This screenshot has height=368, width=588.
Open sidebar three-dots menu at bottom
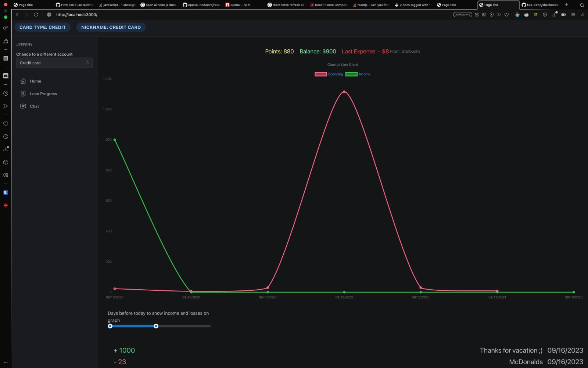point(6,362)
